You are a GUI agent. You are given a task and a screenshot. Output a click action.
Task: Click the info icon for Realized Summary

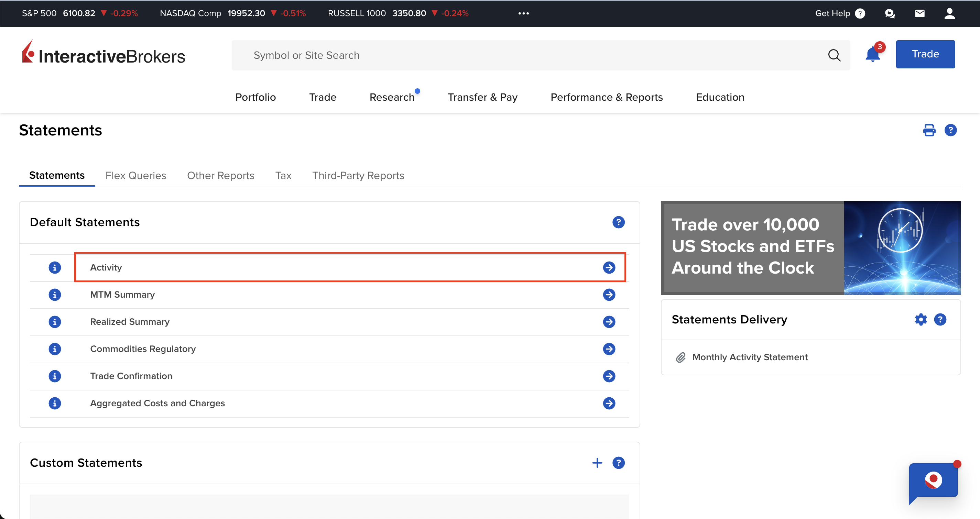pos(55,322)
